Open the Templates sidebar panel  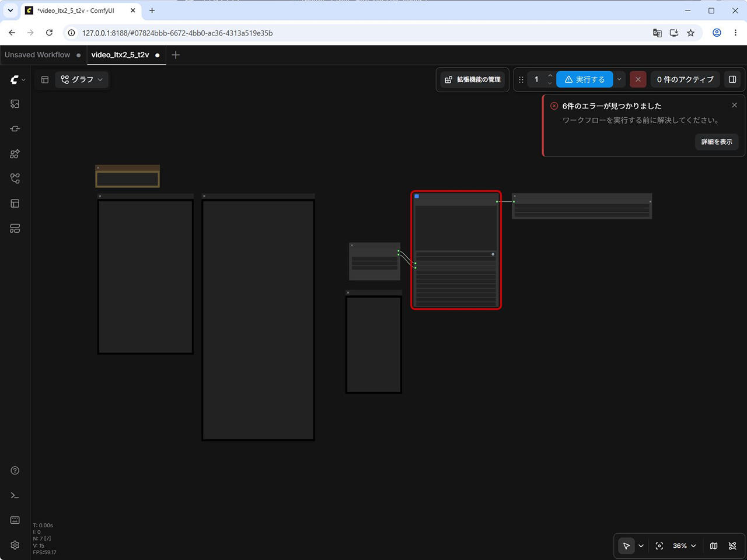[15, 204]
